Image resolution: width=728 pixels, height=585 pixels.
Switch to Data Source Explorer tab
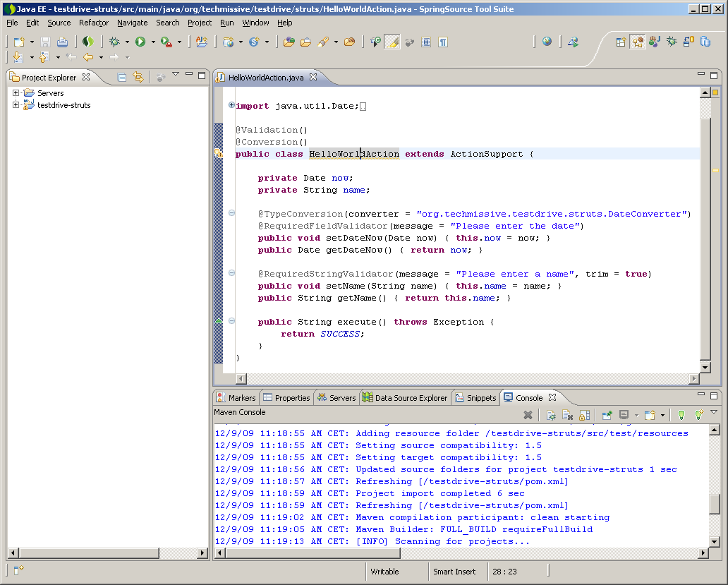click(405, 398)
